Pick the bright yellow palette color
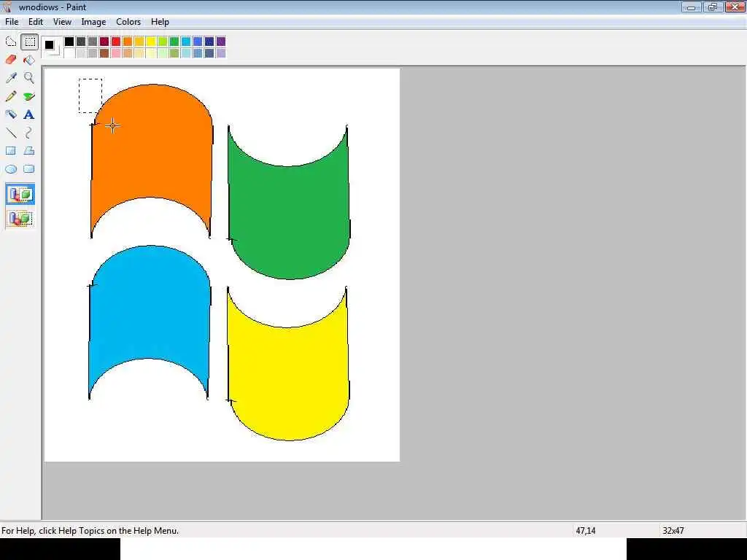747x560 pixels. pos(151,42)
